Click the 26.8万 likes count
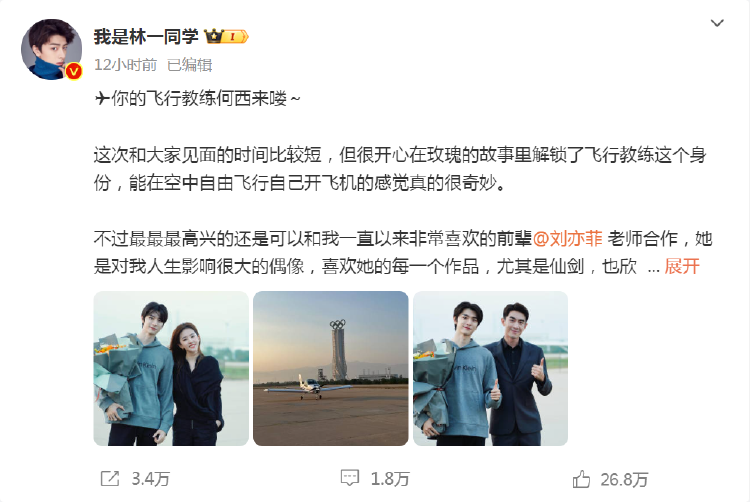 click(624, 480)
